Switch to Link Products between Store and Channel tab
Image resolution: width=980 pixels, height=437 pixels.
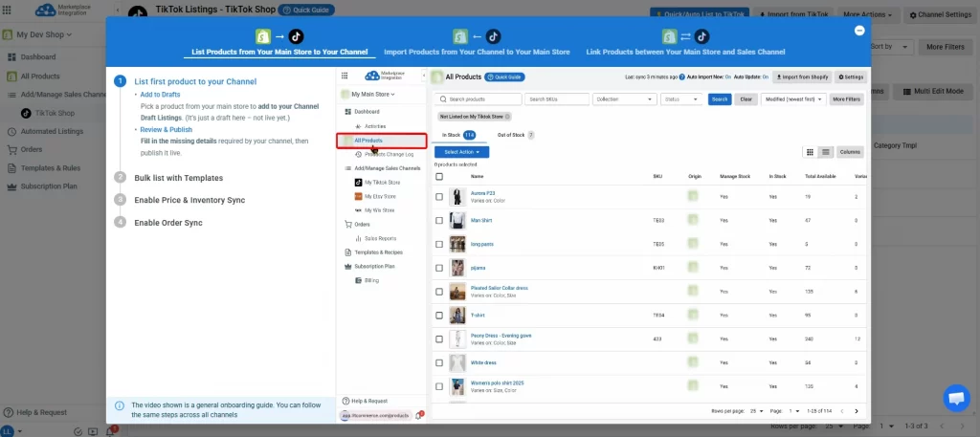[x=685, y=52]
